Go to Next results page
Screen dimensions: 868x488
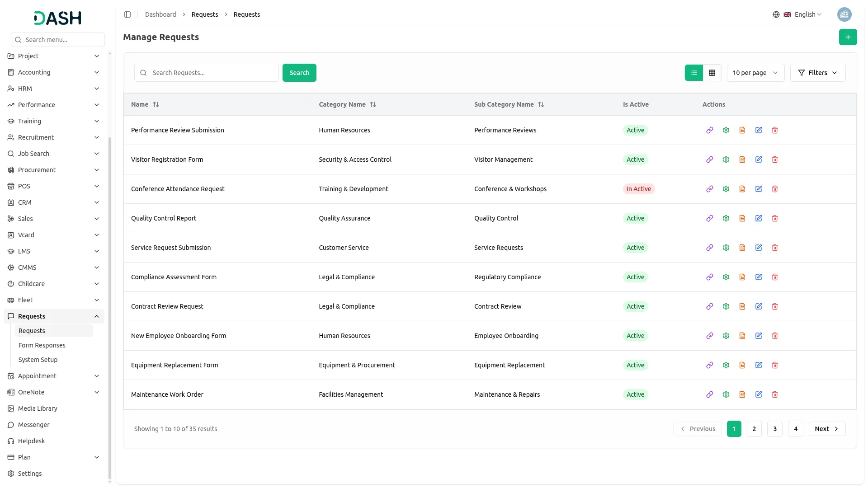[x=827, y=429]
